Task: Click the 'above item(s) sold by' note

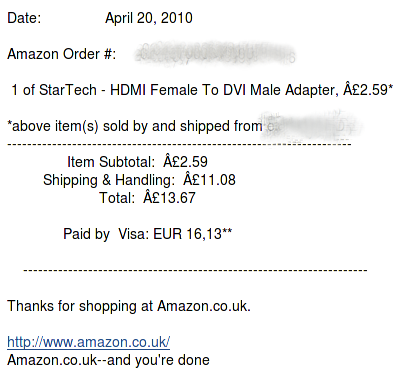Action: tap(134, 126)
